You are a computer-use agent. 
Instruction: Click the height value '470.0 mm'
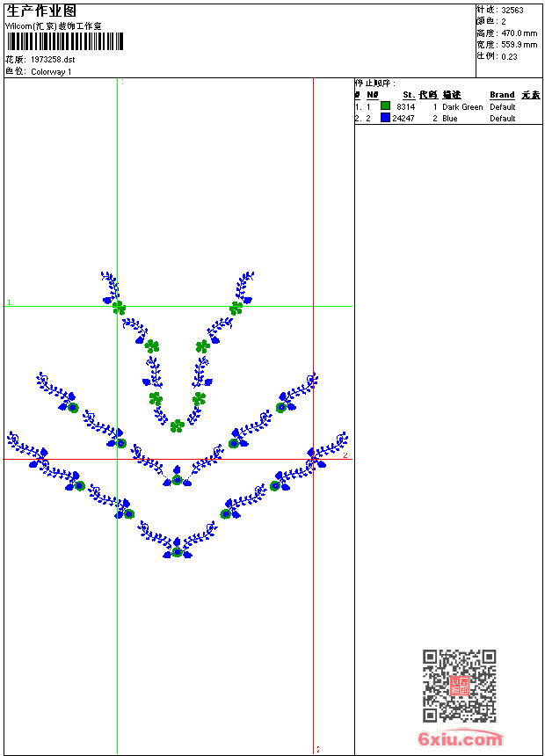pos(519,33)
